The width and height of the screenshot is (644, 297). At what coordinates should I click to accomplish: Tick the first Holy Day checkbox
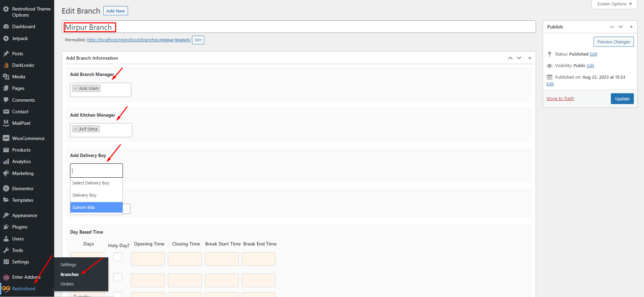118,257
